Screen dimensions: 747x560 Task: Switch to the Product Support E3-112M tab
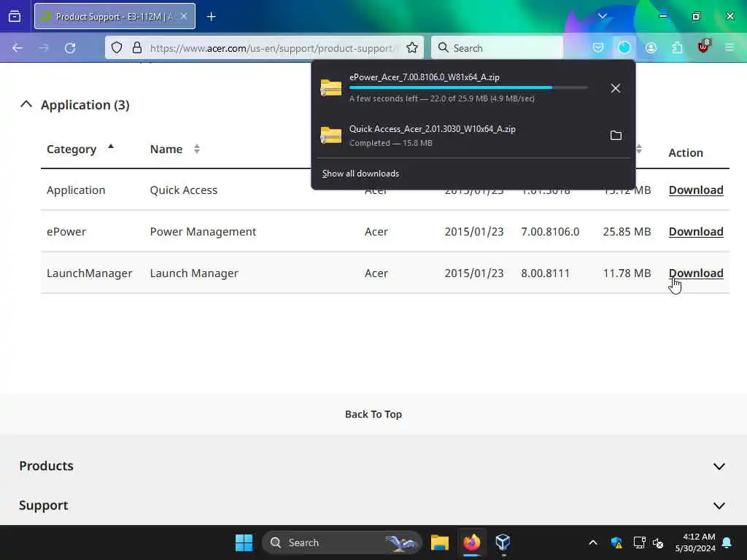[x=115, y=17]
